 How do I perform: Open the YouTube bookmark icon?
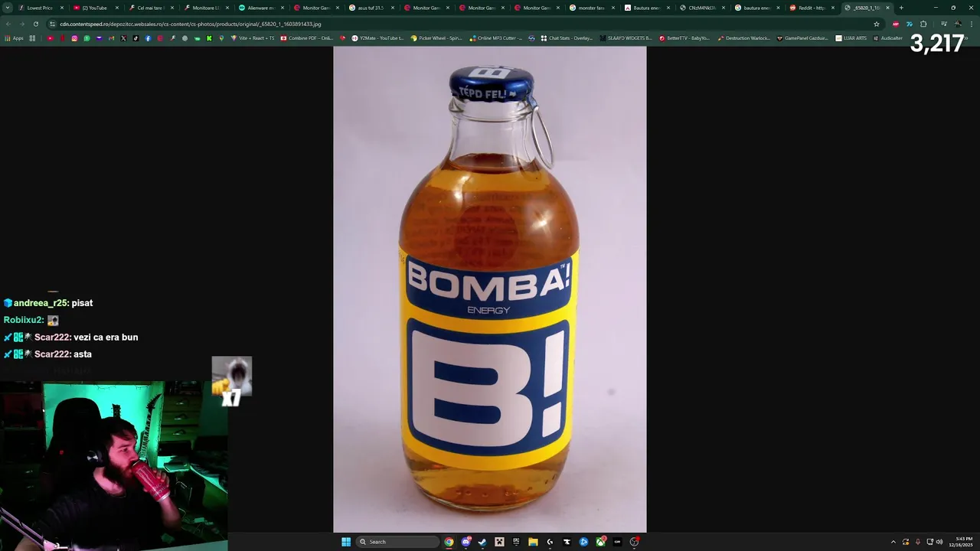[50, 38]
